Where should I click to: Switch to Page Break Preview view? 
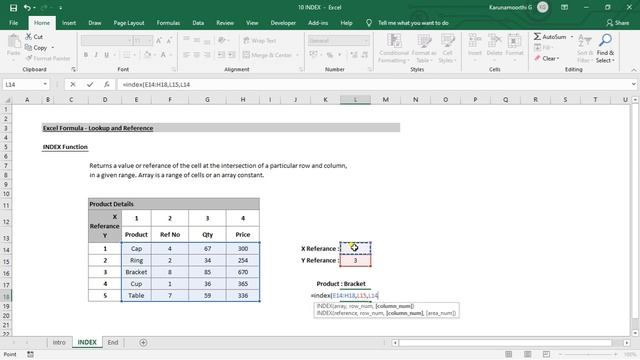547,354
